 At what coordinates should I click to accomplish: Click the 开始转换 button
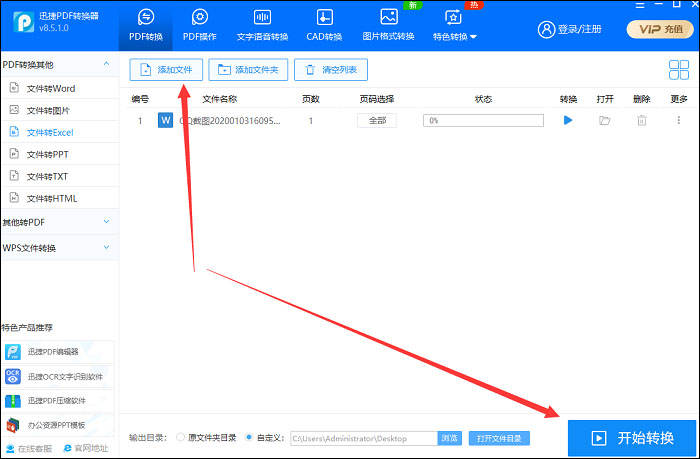point(632,438)
